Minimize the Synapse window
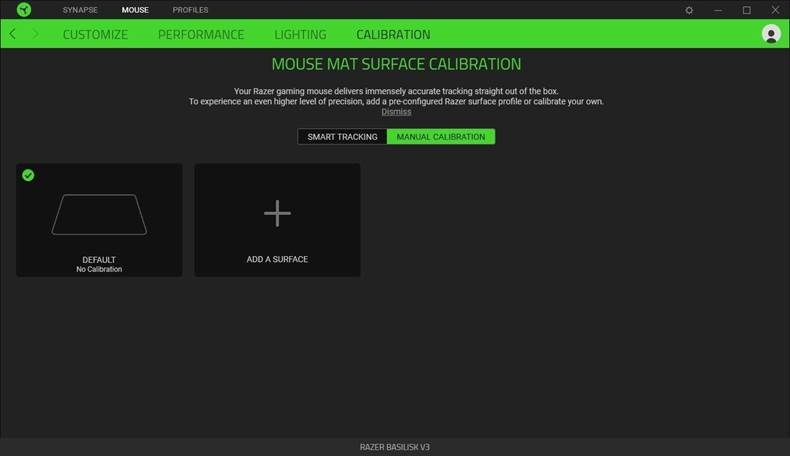Screen dimensions: 790x456 point(718,10)
